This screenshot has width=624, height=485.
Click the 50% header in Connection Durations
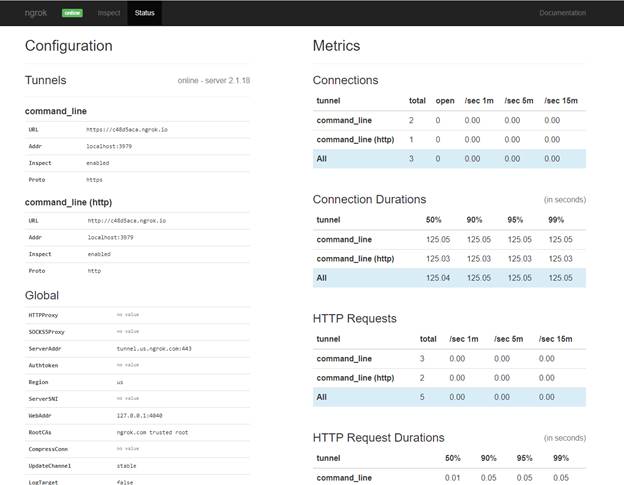(433, 220)
